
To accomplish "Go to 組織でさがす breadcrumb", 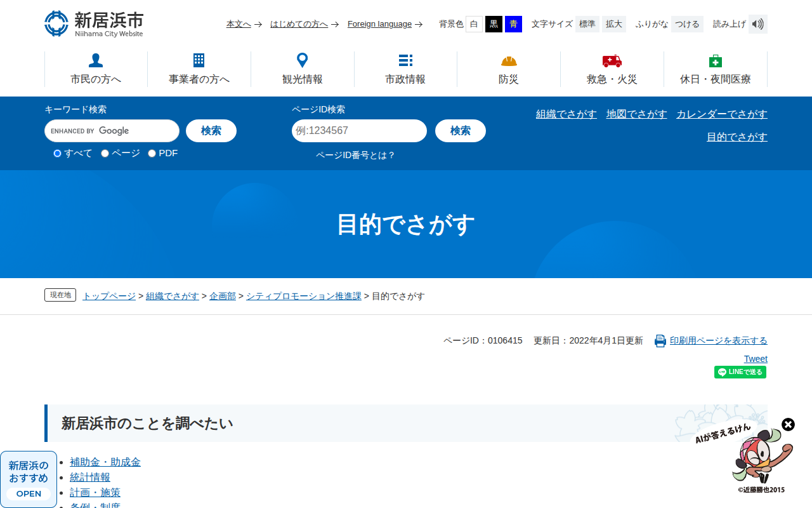I will click(x=173, y=296).
